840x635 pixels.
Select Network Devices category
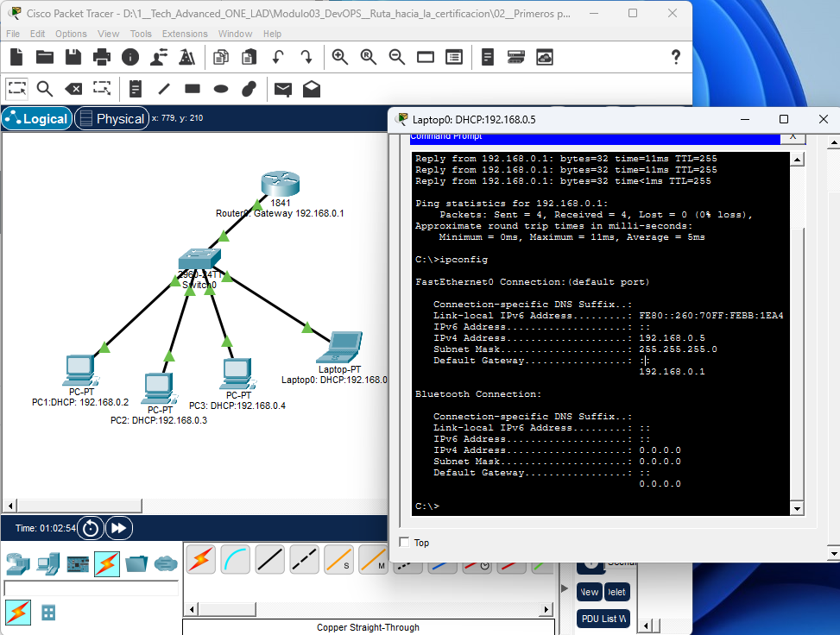click(x=18, y=563)
